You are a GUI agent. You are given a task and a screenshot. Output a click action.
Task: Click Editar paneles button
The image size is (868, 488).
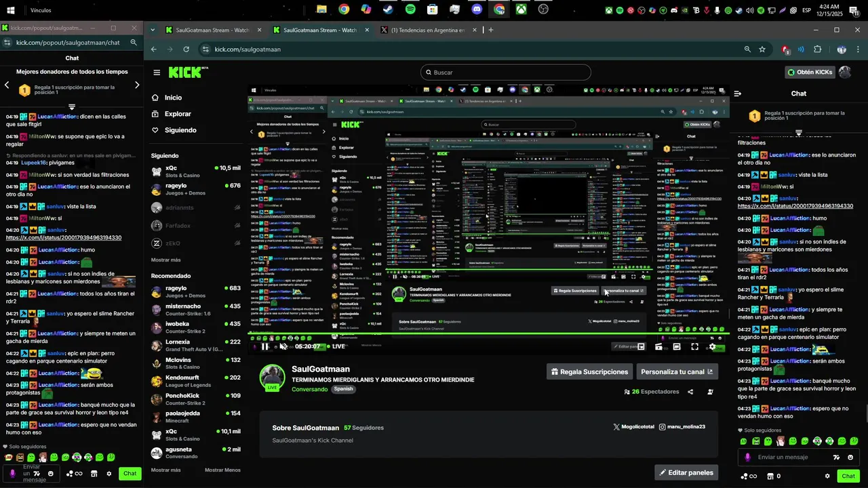(686, 472)
